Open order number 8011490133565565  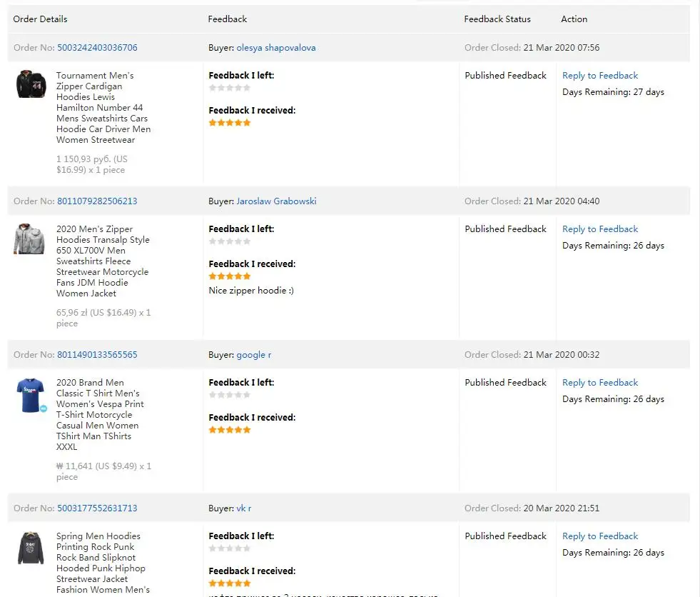pyautogui.click(x=97, y=355)
